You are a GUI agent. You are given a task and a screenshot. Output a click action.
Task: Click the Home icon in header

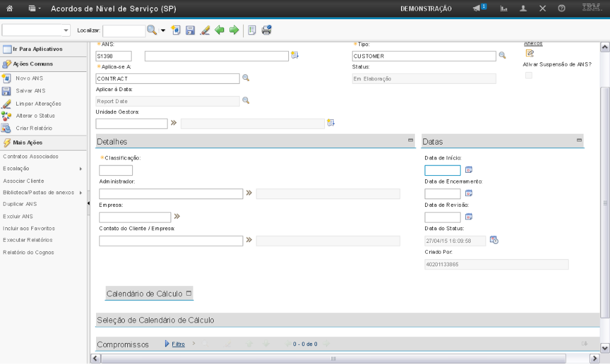click(x=10, y=8)
